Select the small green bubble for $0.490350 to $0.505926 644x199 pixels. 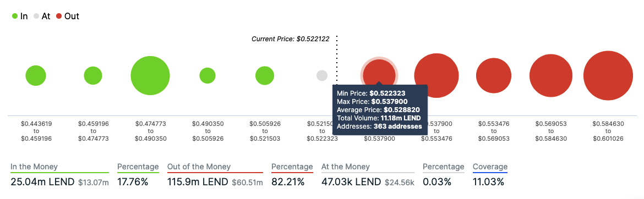(x=208, y=75)
